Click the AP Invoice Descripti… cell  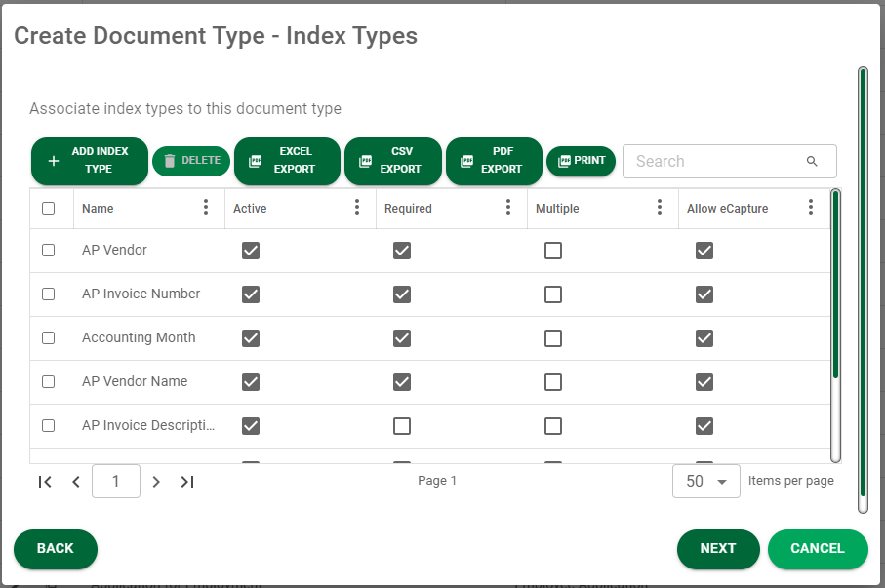tap(148, 425)
